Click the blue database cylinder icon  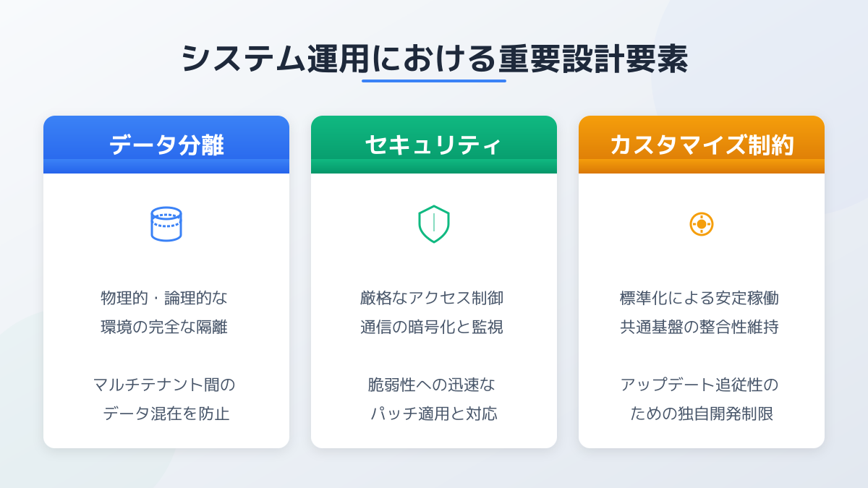point(166,224)
